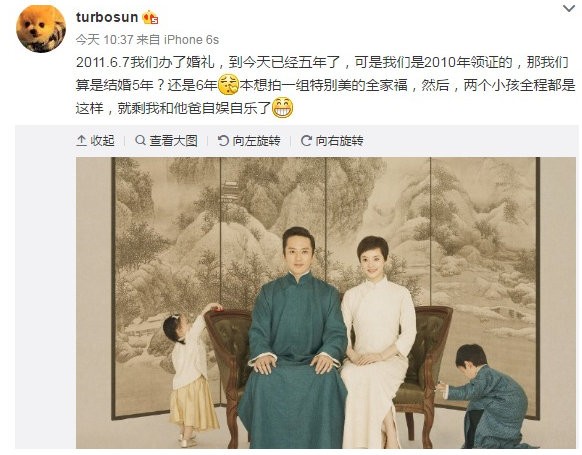Rotate the image left with 向左旋转

[x=249, y=141]
